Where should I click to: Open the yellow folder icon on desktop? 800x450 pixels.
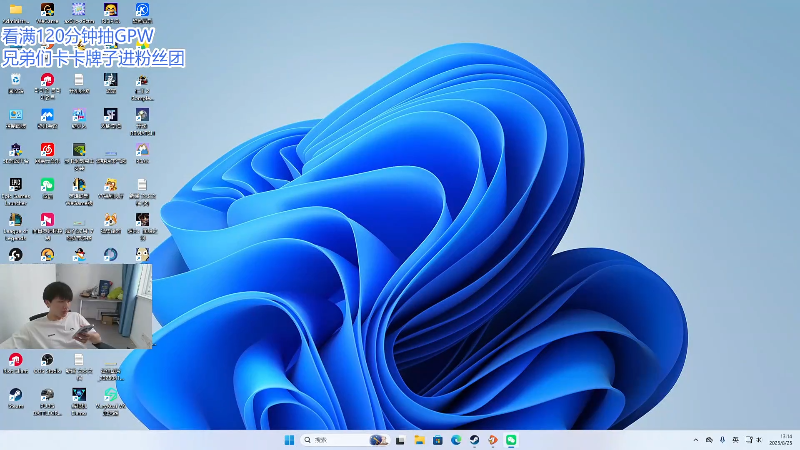16,10
